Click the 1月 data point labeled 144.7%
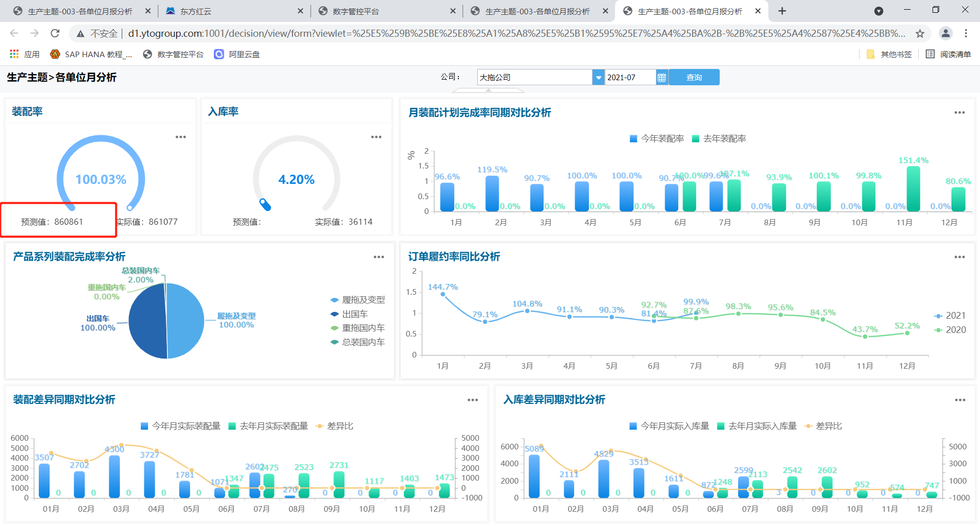Screen dimensions: 980x526 tap(443, 294)
